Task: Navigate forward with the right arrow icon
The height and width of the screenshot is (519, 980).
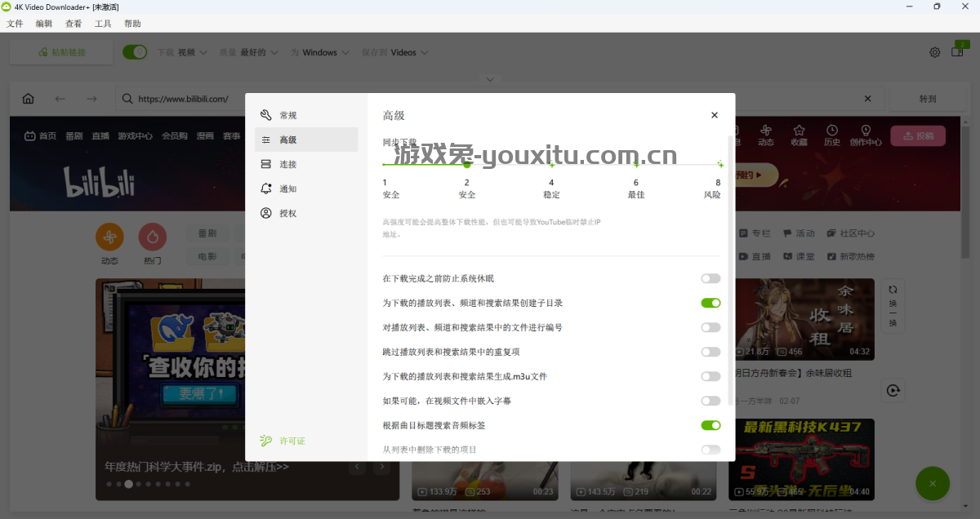Action: pos(91,99)
